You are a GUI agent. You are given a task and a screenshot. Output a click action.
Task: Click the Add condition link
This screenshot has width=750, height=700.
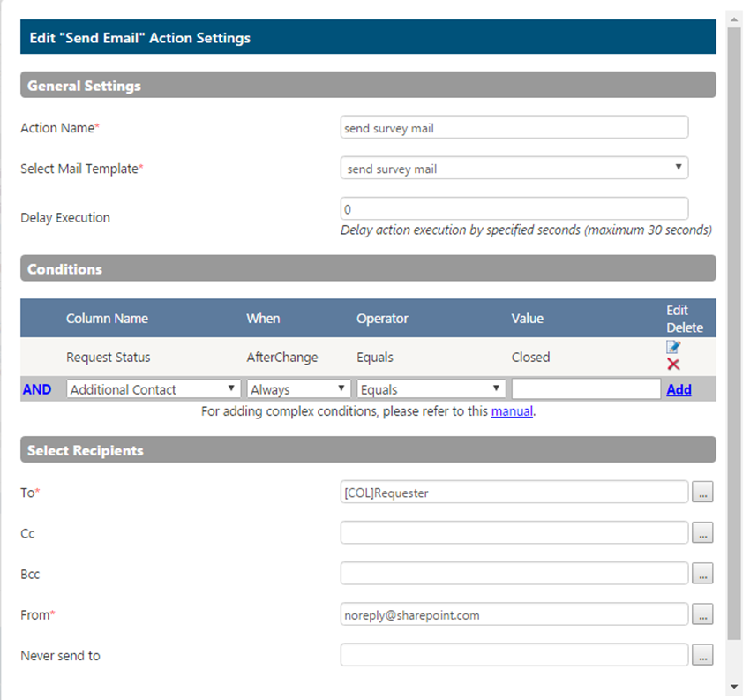[679, 389]
